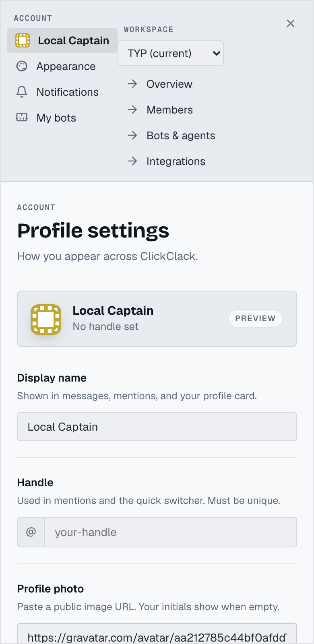Click the Profile photo URL field

tap(157, 634)
